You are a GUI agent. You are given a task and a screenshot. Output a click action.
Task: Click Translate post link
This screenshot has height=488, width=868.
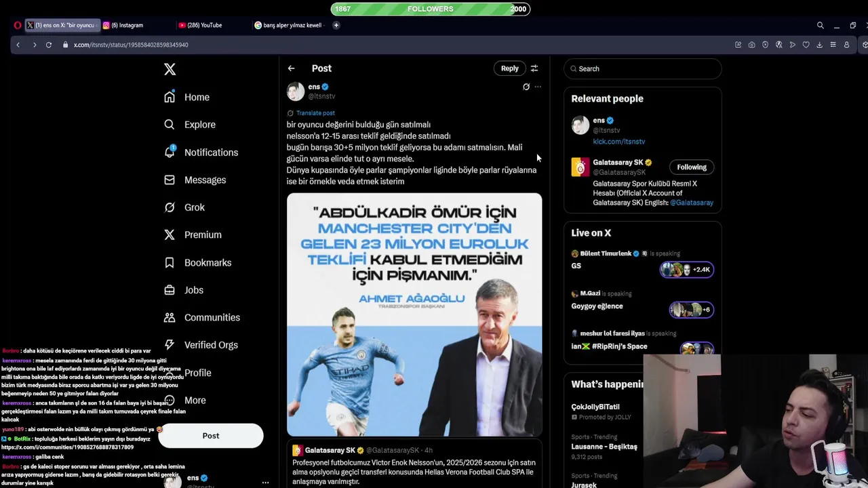[x=315, y=113]
